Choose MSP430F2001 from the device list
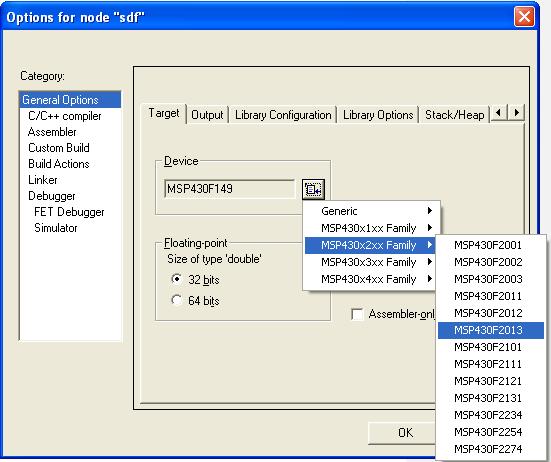The height and width of the screenshot is (462, 551). pyautogui.click(x=491, y=245)
